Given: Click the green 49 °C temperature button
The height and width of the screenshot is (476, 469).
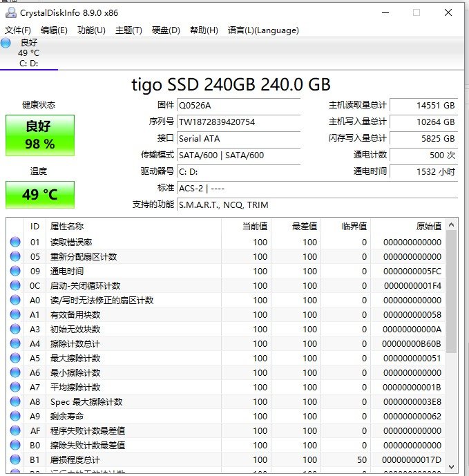Looking at the screenshot, I should 40,195.
